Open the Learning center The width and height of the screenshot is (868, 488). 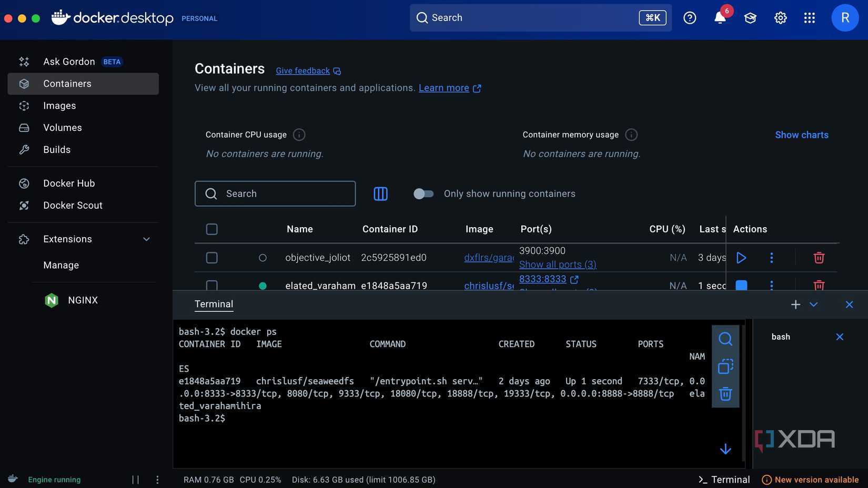pos(750,17)
